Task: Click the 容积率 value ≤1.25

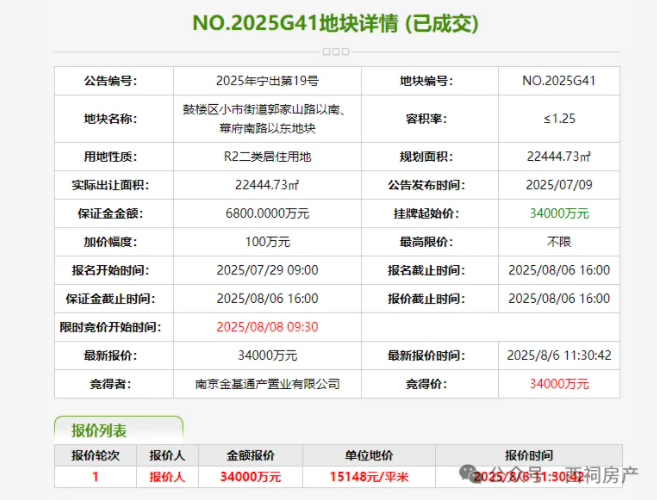Action: tap(558, 118)
